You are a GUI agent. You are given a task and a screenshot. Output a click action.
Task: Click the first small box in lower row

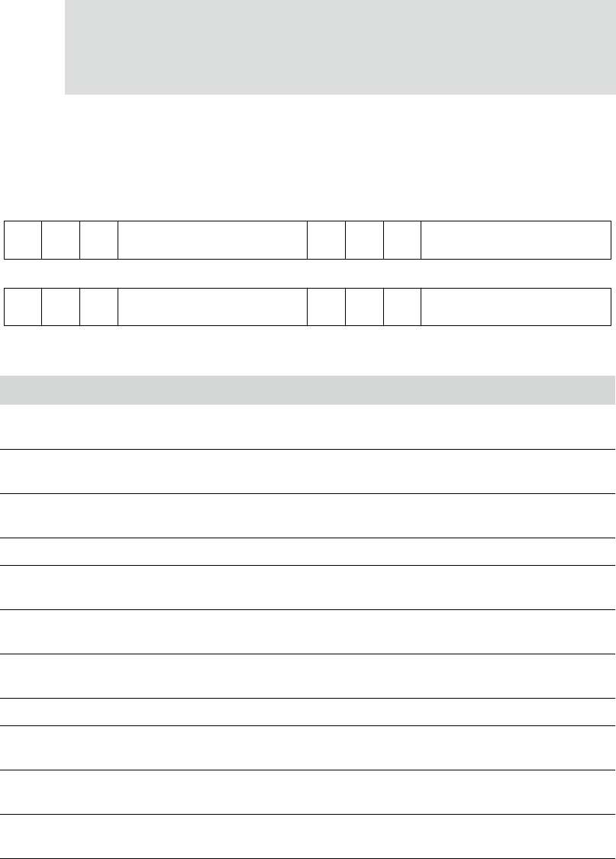coord(23,307)
